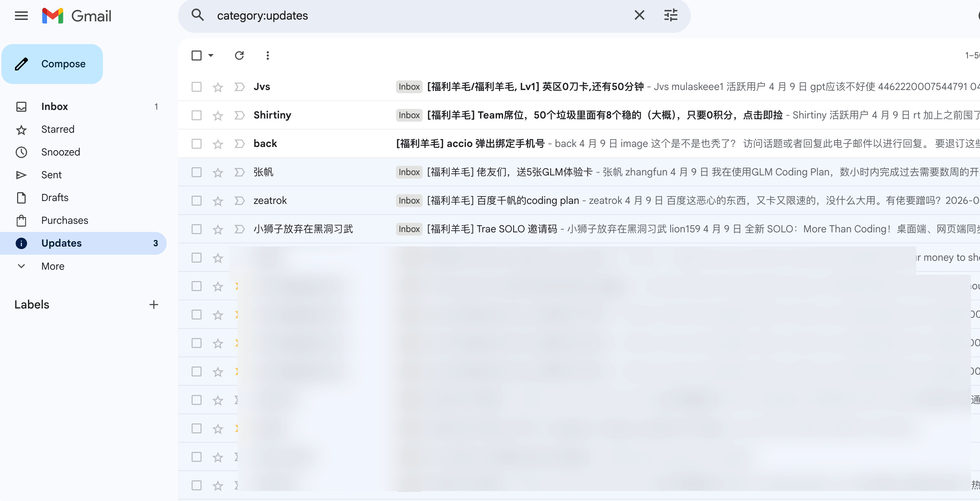980x501 pixels.
Task: Open the 送5张GLM体验卡 email
Action: [x=579, y=172]
